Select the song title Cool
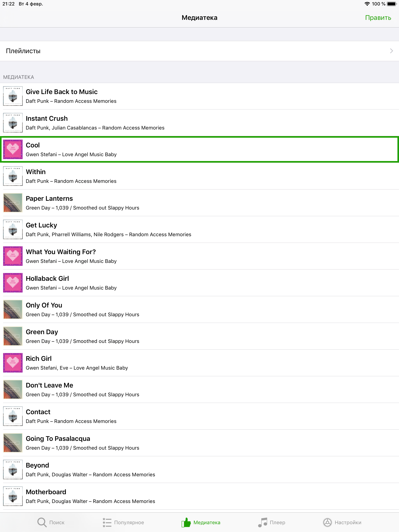Screen dimensions: 399x532 [x=33, y=145]
